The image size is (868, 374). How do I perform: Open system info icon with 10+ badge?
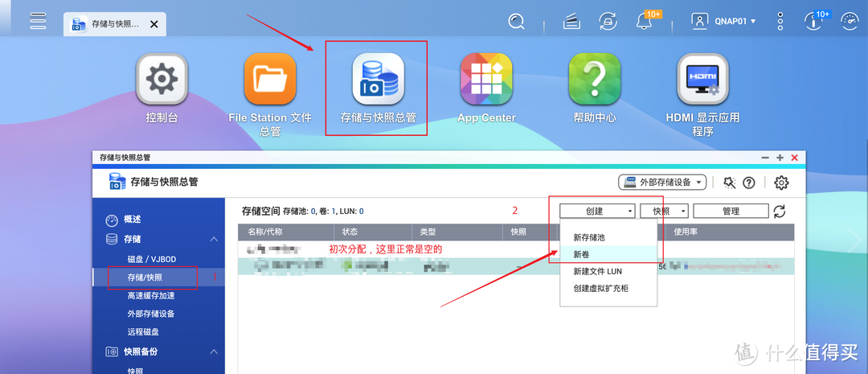pyautogui.click(x=813, y=22)
